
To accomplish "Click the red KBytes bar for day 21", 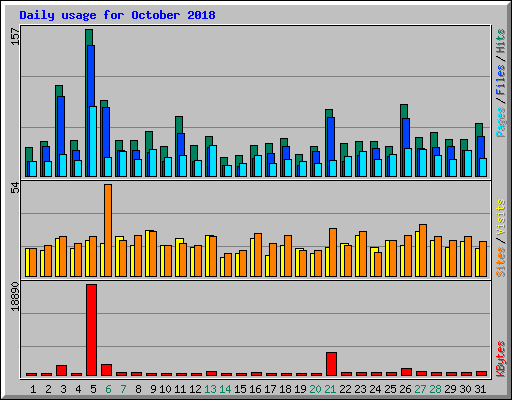I will 332,364.
